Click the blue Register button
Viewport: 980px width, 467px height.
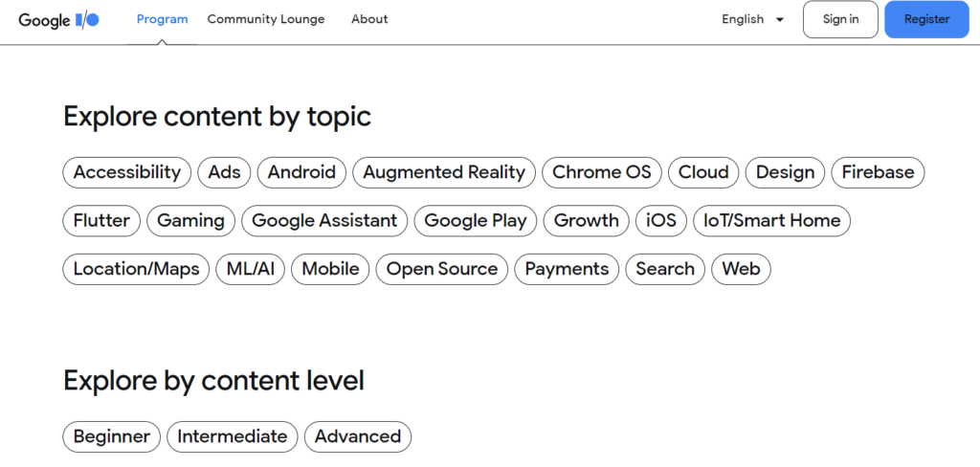click(926, 19)
